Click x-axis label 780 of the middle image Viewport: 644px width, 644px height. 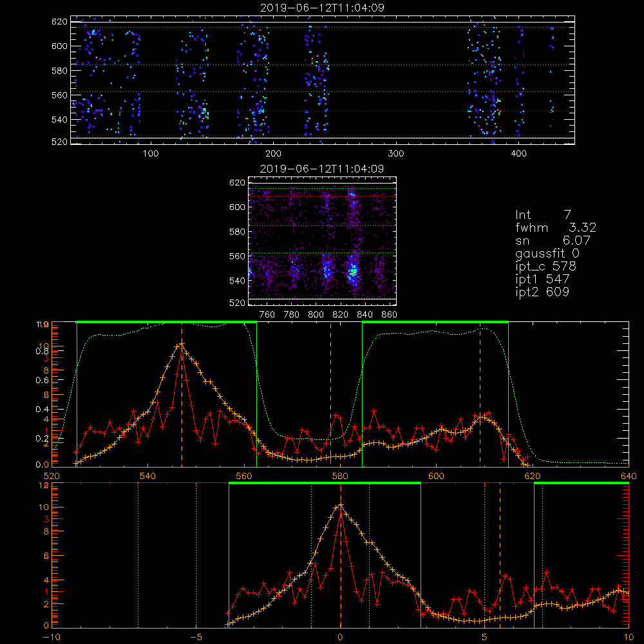(x=292, y=315)
